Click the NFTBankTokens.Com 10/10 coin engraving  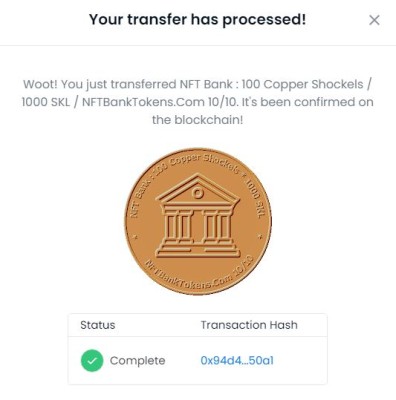200,274
